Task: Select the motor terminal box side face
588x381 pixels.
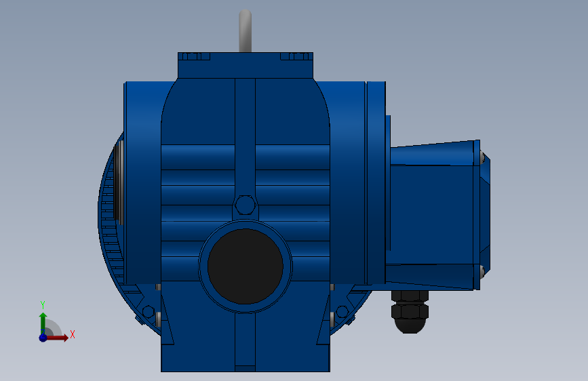Action: pos(431,214)
